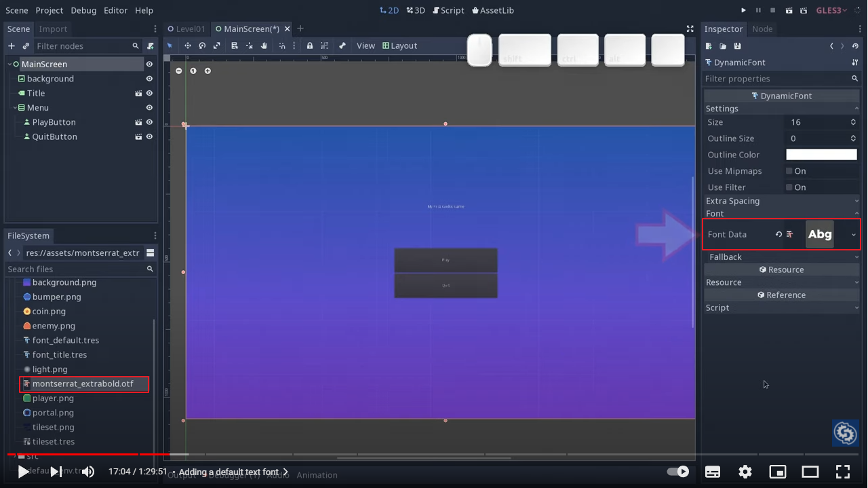Toggle PlayButton node visibility eye
Image resolution: width=868 pixels, height=488 pixels.
[x=149, y=122]
